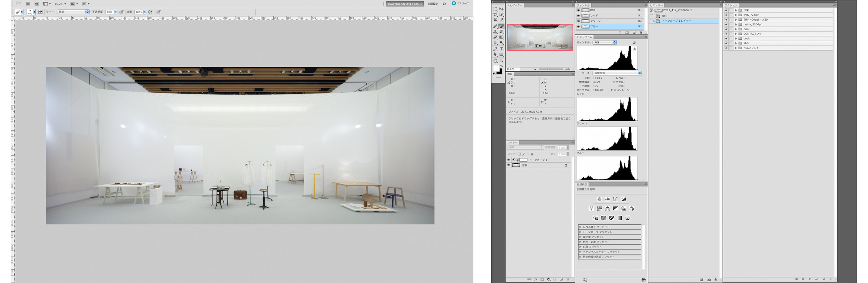This screenshot has width=868, height=283.
Task: Uncheck the JPEG_72dpi action set
Action: (726, 15)
